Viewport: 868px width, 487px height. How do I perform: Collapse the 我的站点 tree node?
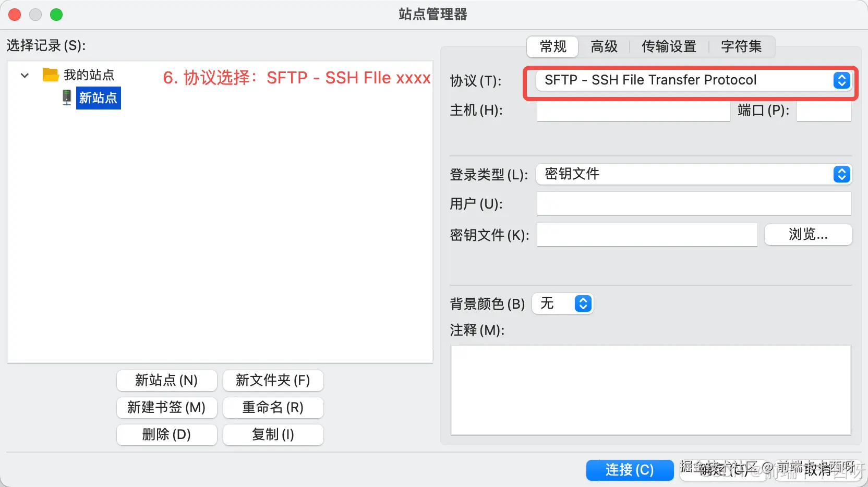24,75
